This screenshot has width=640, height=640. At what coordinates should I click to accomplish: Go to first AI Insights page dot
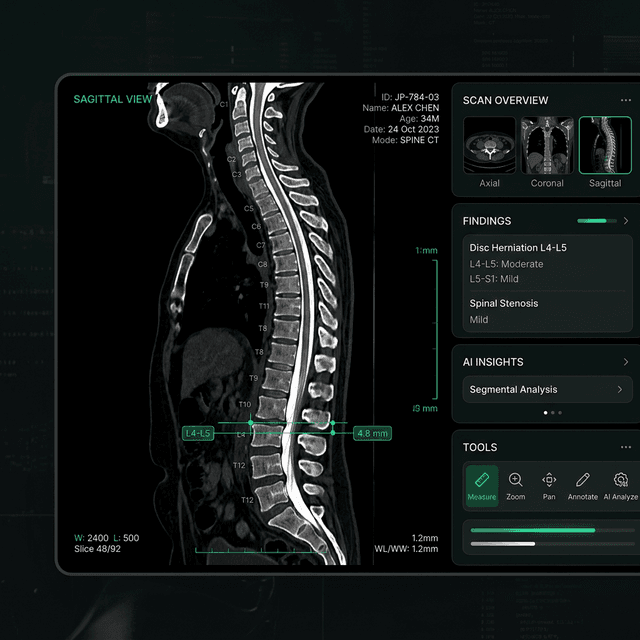pyautogui.click(x=546, y=413)
